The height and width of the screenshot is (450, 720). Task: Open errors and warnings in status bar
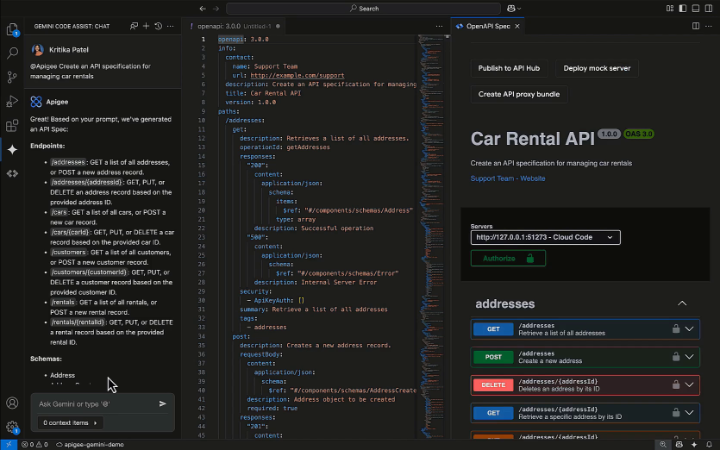point(34,444)
